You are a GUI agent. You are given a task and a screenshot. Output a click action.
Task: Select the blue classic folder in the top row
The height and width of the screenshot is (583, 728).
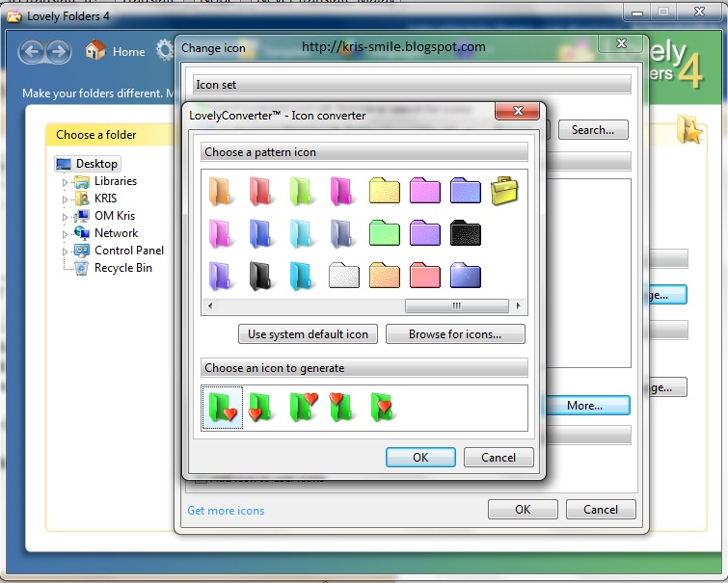tap(466, 191)
